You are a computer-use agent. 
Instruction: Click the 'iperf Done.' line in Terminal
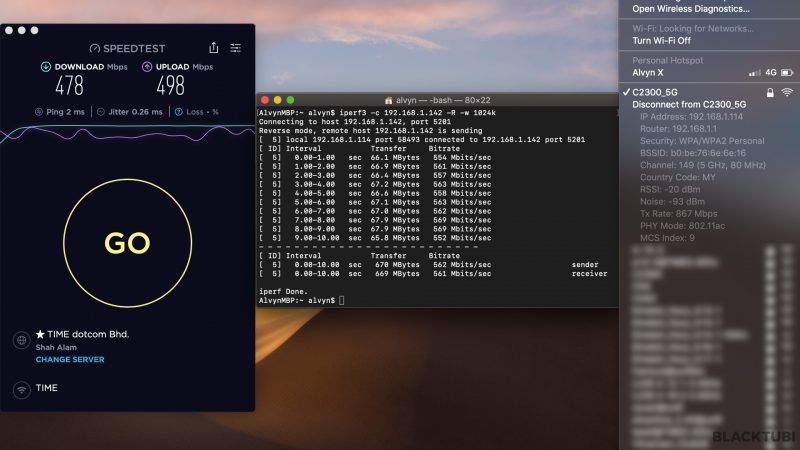tap(283, 291)
